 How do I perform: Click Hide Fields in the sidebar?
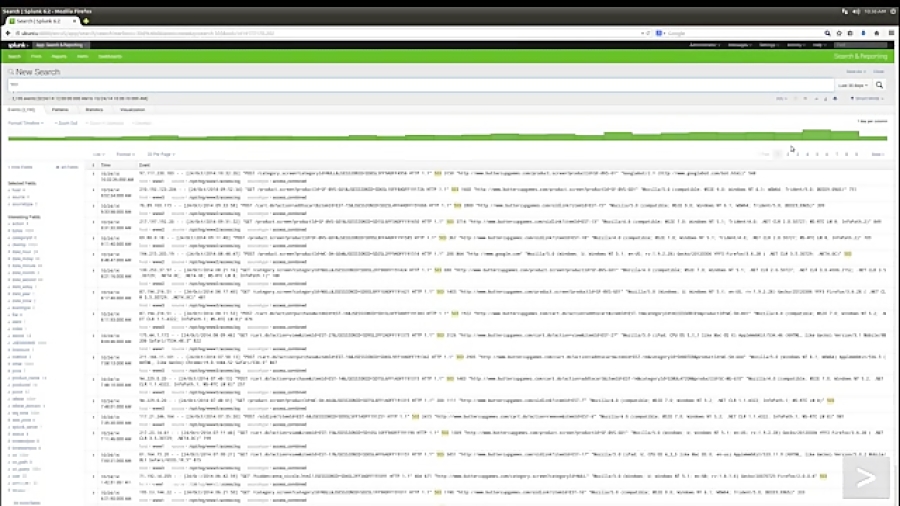(20, 167)
